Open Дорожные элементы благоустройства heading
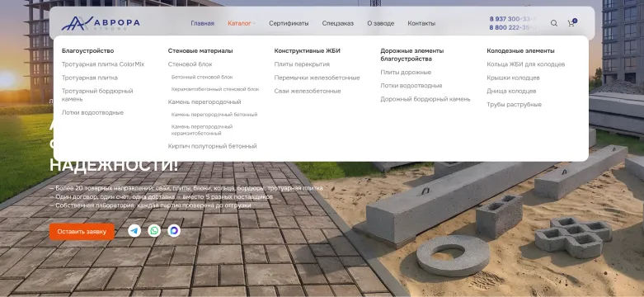 point(412,55)
